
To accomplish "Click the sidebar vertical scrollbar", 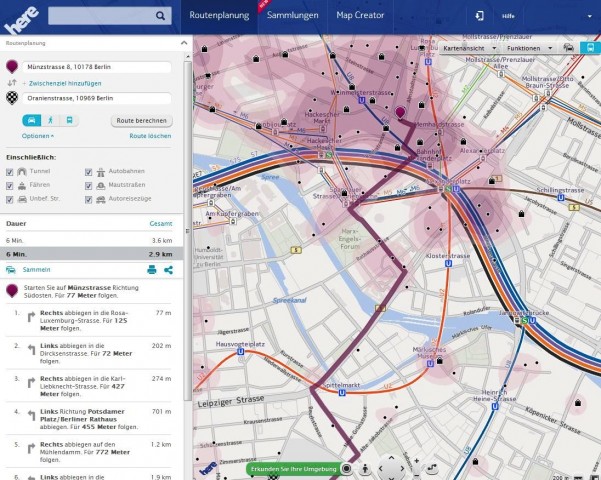I will [x=187, y=230].
